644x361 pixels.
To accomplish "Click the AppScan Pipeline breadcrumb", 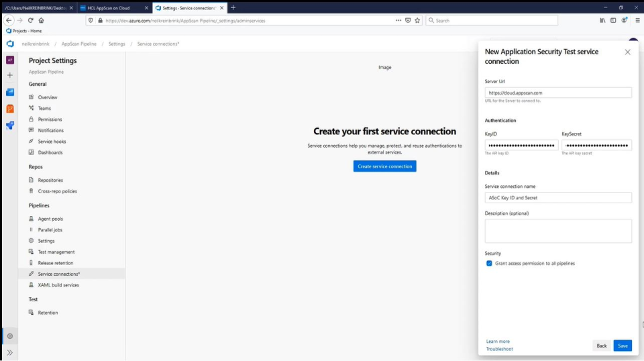I will (79, 44).
